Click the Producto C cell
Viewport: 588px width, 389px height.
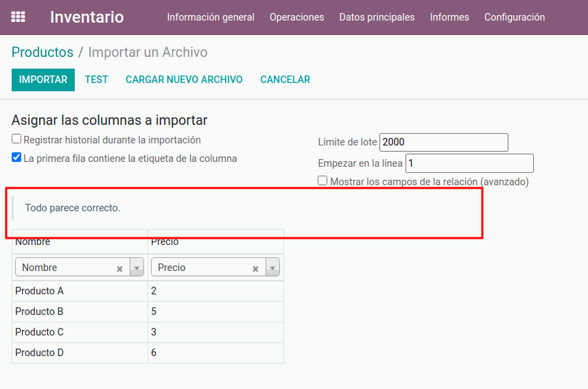click(80, 332)
